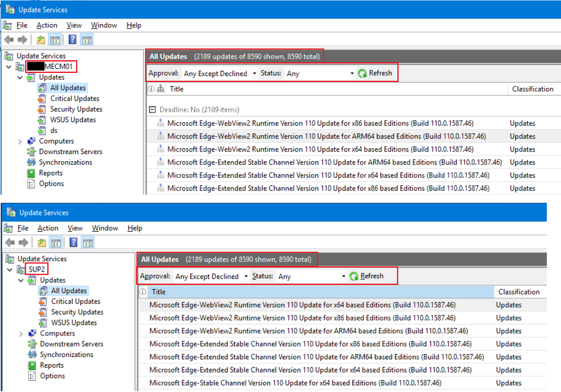Click the Reports icon in the console tree
This screenshot has width=561, height=392.
[x=50, y=173]
